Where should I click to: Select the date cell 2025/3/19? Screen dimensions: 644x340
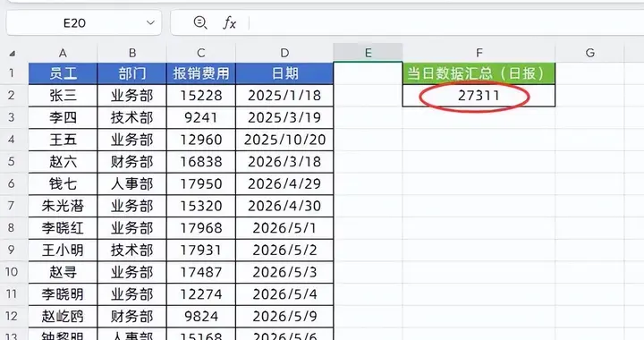pyautogui.click(x=284, y=118)
